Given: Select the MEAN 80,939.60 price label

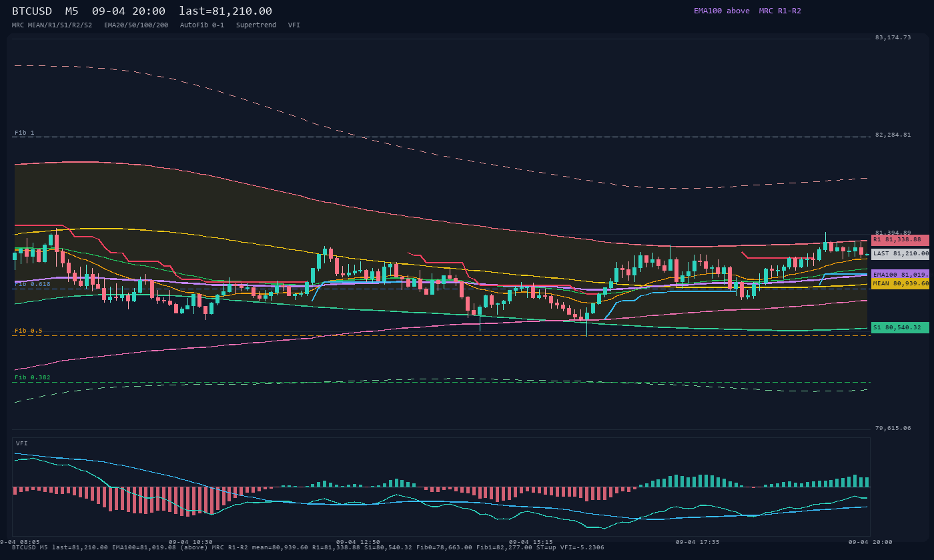Looking at the screenshot, I should coord(900,283).
